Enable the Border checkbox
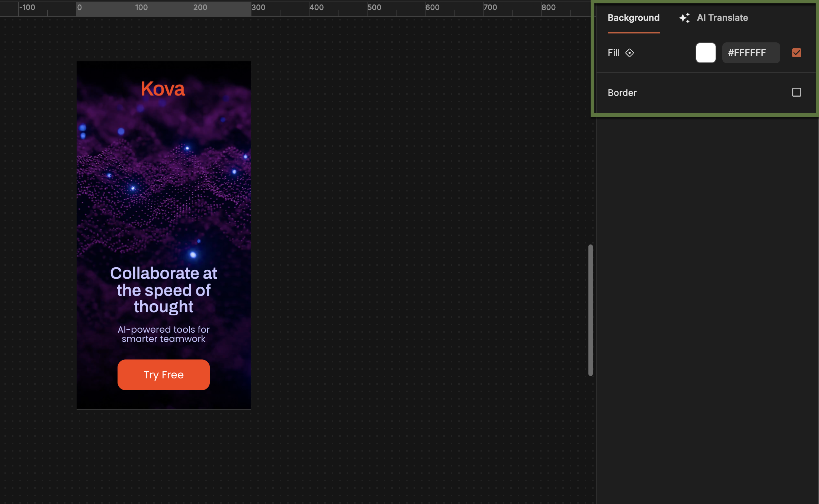819x504 pixels. pos(796,92)
